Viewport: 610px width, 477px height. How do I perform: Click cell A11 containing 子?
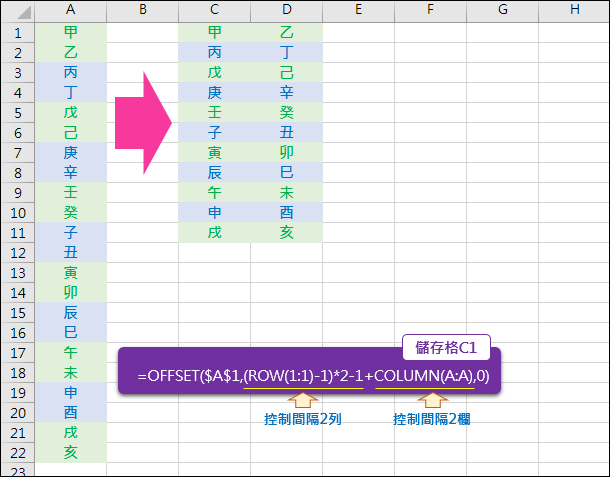[x=70, y=233]
